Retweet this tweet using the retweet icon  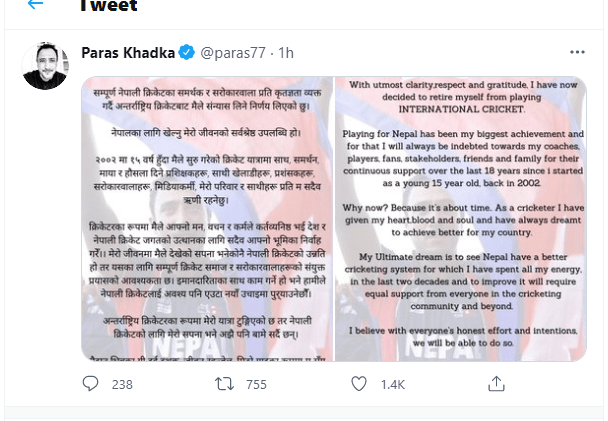pos(224,383)
